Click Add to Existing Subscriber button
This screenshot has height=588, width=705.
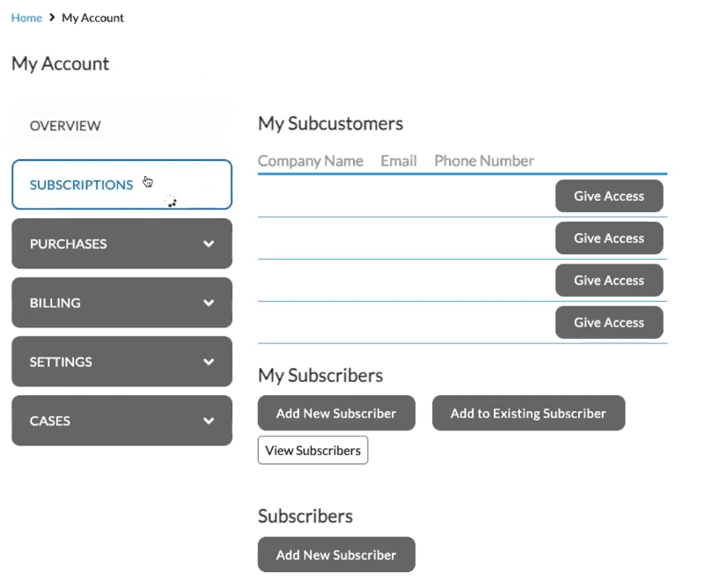(x=528, y=413)
